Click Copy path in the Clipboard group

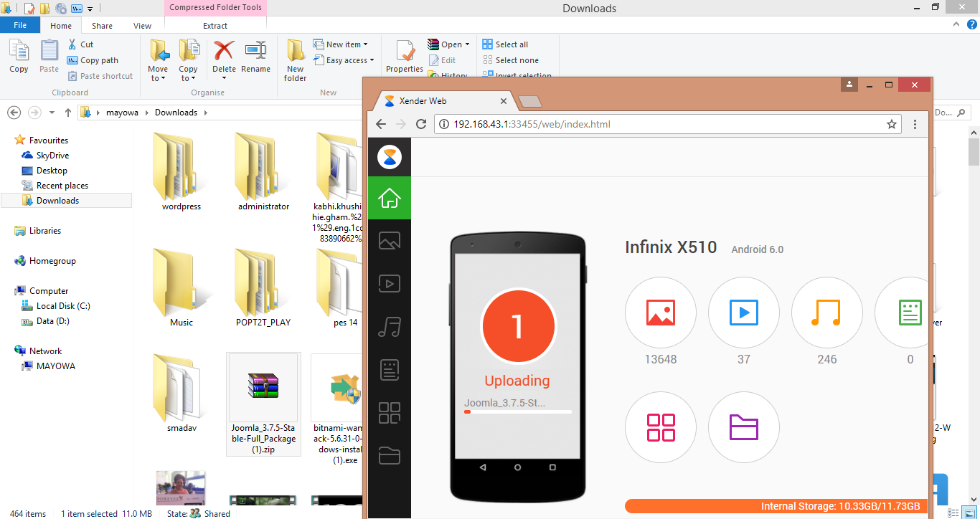tap(93, 60)
